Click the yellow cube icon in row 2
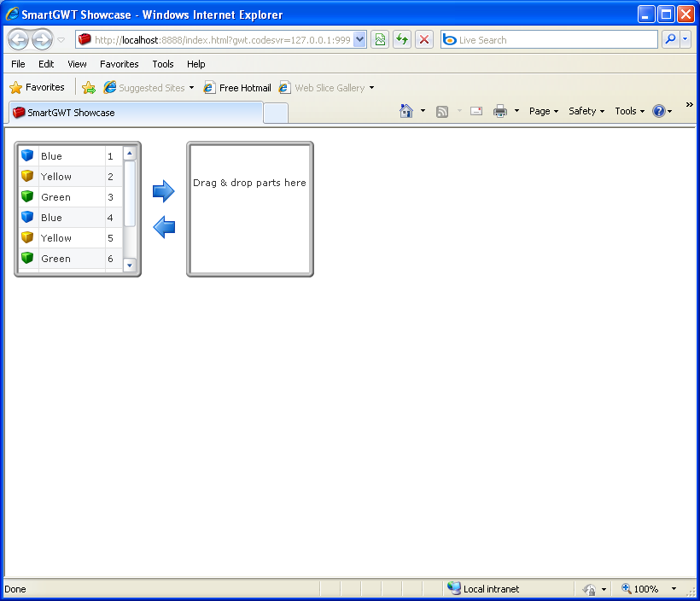Viewport: 700px width, 601px height. pyautogui.click(x=27, y=176)
